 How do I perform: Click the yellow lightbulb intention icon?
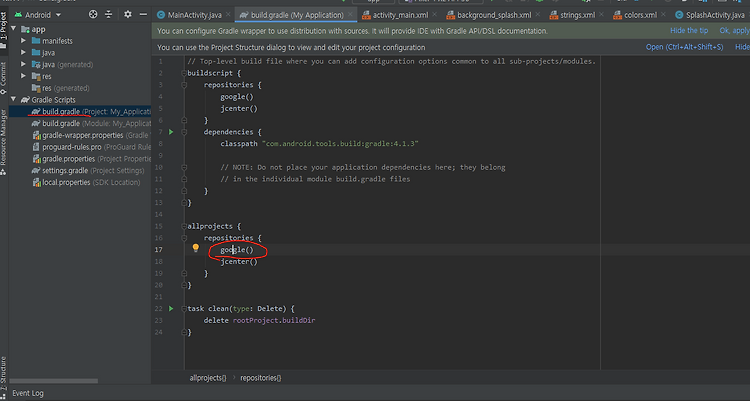click(196, 248)
